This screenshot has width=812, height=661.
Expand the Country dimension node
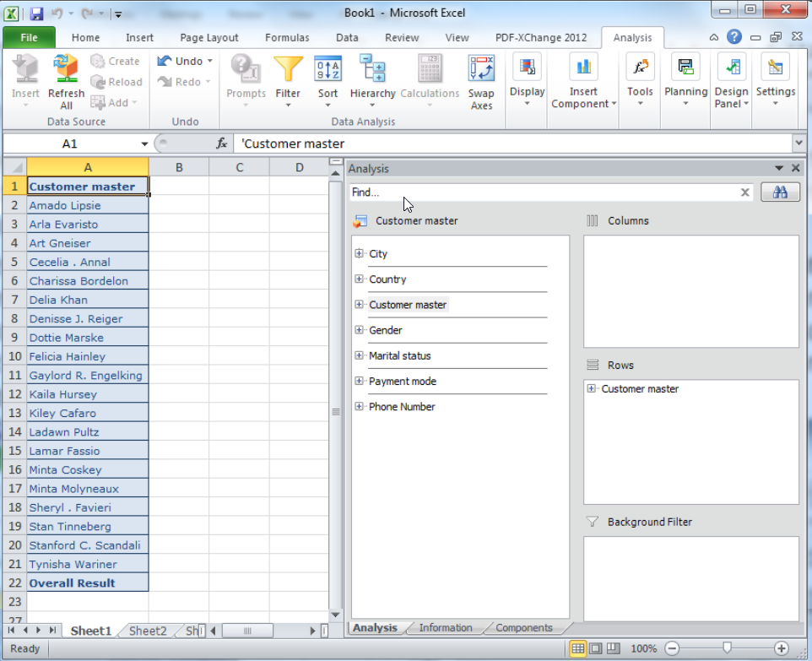(x=359, y=279)
